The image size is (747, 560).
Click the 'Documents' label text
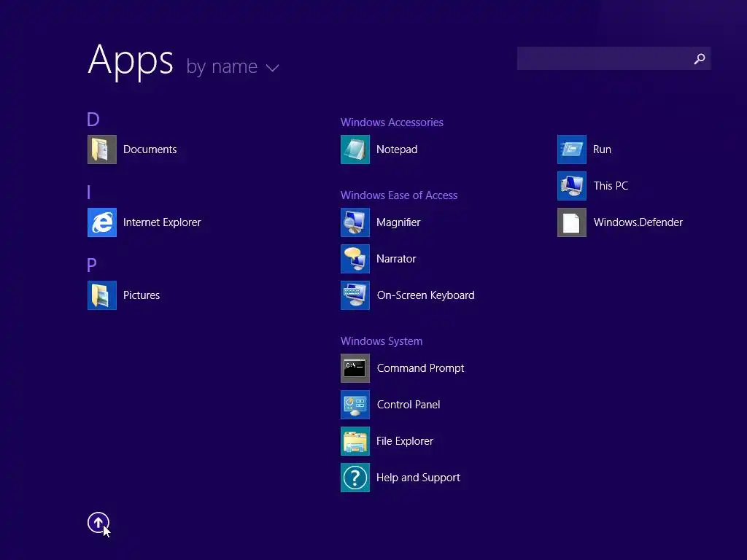(x=150, y=149)
